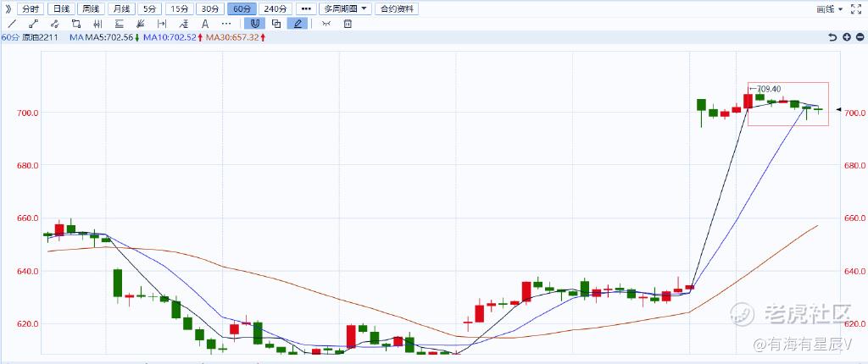Select the text annotation A tool

[205, 24]
